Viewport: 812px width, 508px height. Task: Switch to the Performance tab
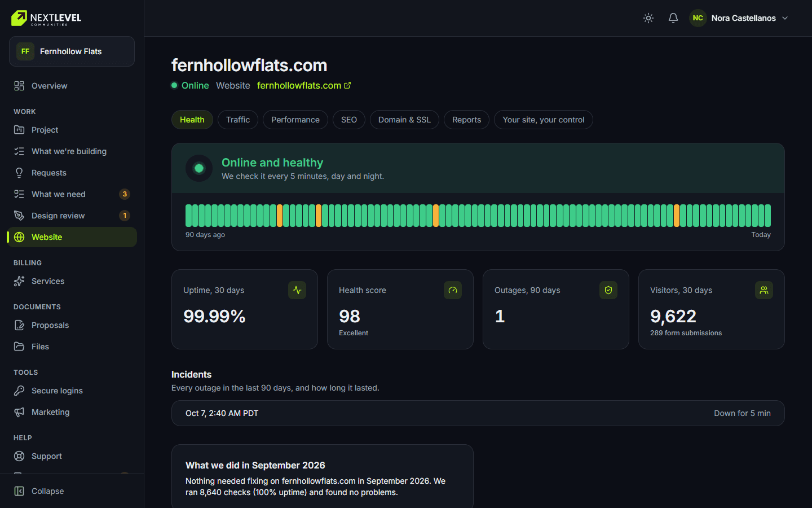295,120
